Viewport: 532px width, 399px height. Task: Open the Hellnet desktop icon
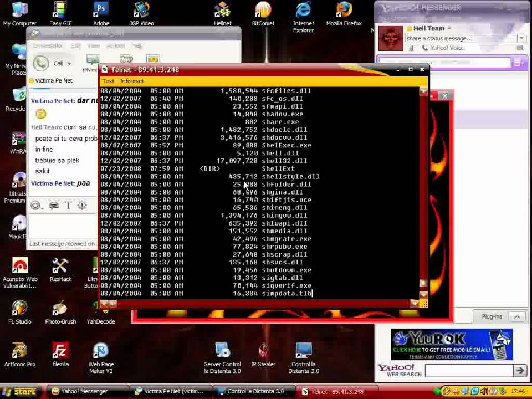pyautogui.click(x=223, y=13)
